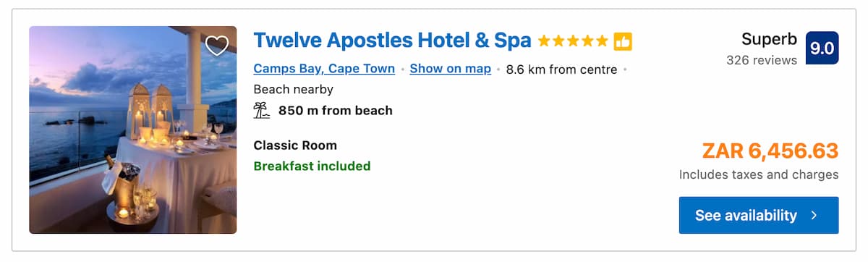Image resolution: width=868 pixels, height=262 pixels.
Task: Click the Show on map link
Action: (x=450, y=69)
